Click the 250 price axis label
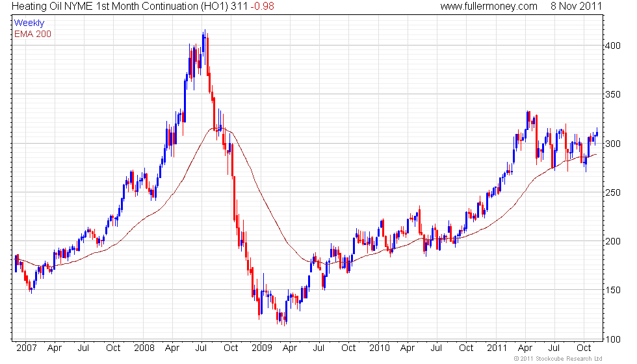 pyautogui.click(x=612, y=192)
